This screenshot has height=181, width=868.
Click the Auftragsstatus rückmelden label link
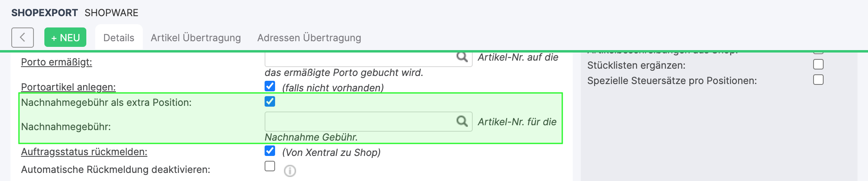[x=84, y=152]
